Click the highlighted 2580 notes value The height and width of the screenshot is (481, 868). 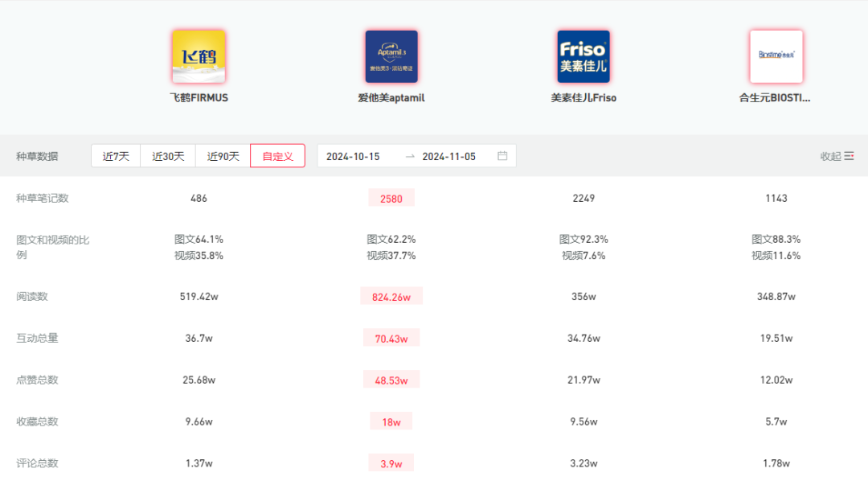click(391, 199)
